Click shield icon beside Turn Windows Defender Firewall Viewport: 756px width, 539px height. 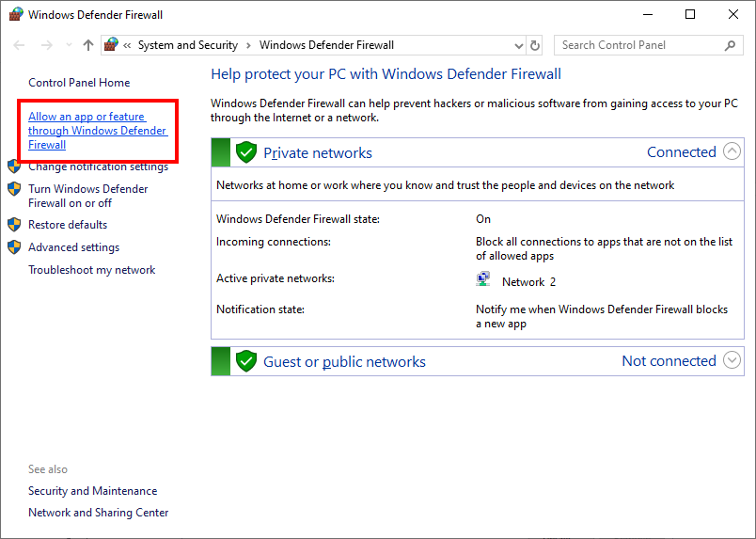[14, 189]
